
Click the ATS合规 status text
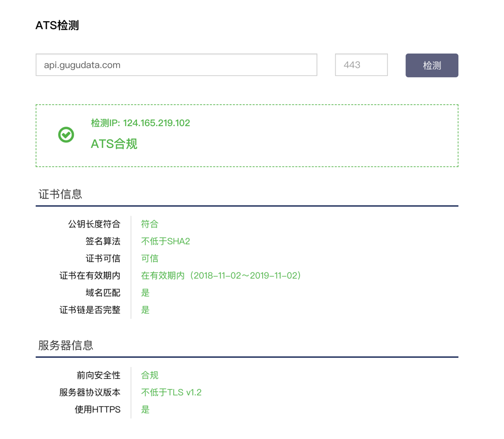(114, 143)
